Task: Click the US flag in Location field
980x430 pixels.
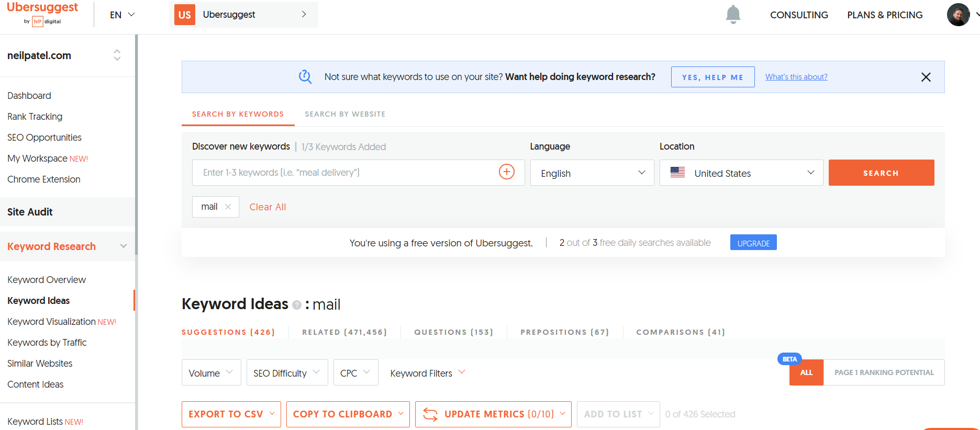Action: tap(677, 172)
